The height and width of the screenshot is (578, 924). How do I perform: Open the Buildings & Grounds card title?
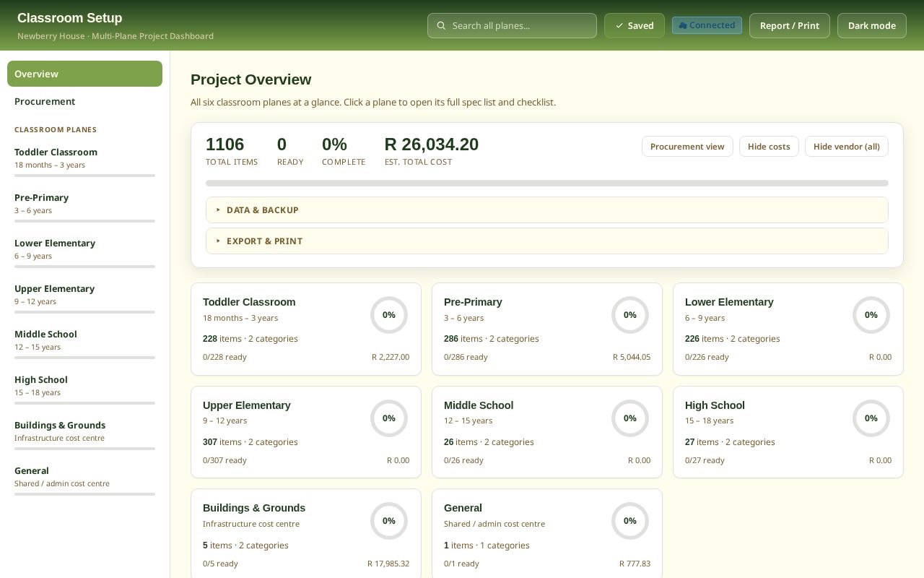pyautogui.click(x=254, y=508)
